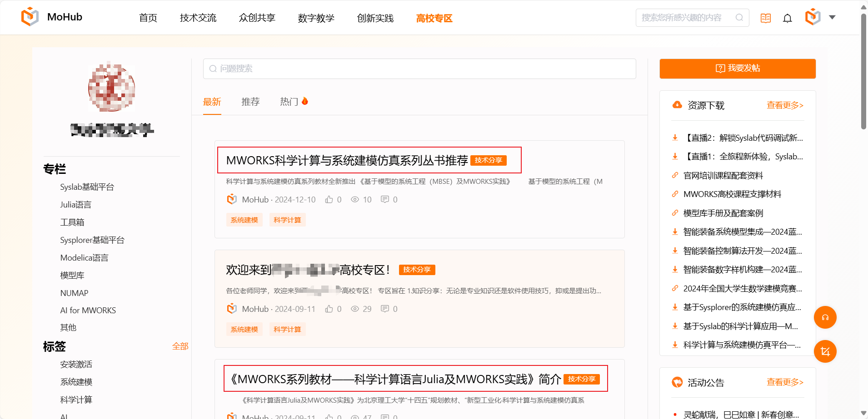Screen dimensions: 868x419
Task: Click download icon beside 智能装备系统模型集成 resource
Action: (x=675, y=232)
